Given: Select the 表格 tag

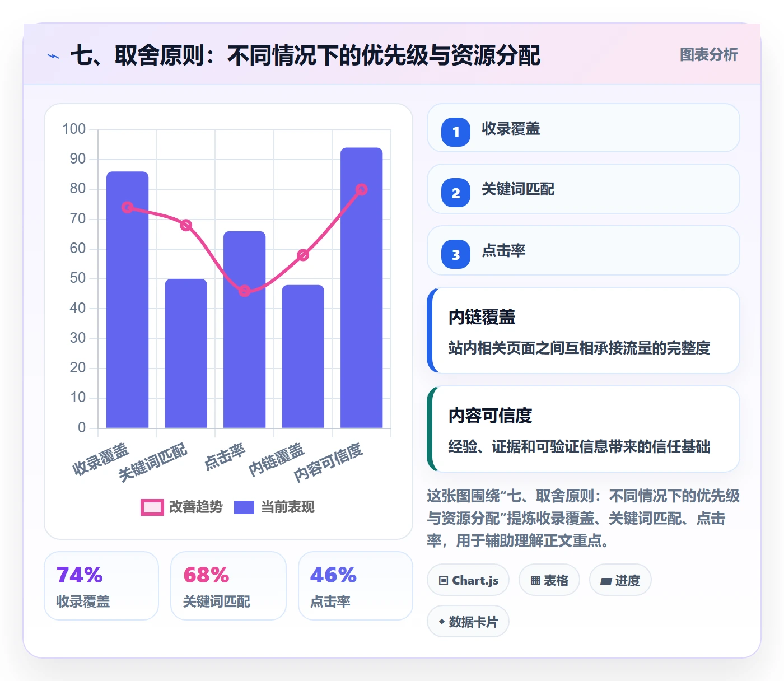Looking at the screenshot, I should point(549,580).
